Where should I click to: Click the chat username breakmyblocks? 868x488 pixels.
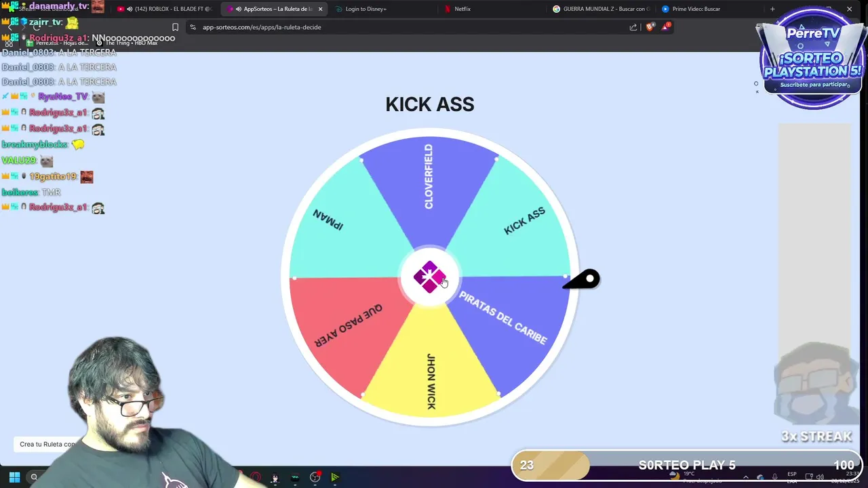(35, 144)
